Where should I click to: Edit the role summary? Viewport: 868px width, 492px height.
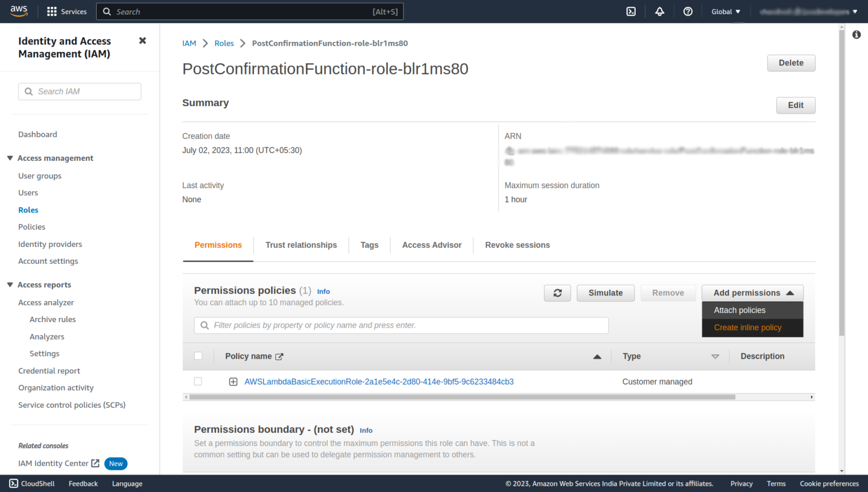(x=795, y=105)
